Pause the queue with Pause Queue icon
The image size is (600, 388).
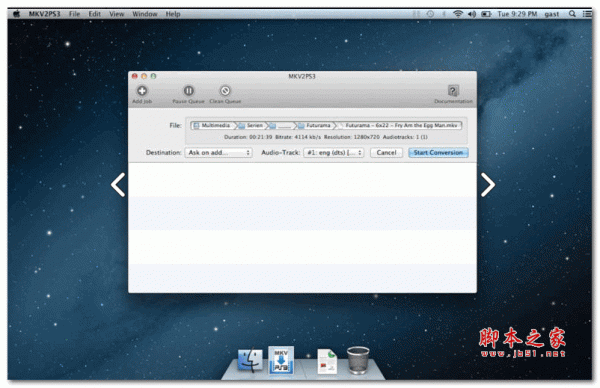[x=188, y=91]
